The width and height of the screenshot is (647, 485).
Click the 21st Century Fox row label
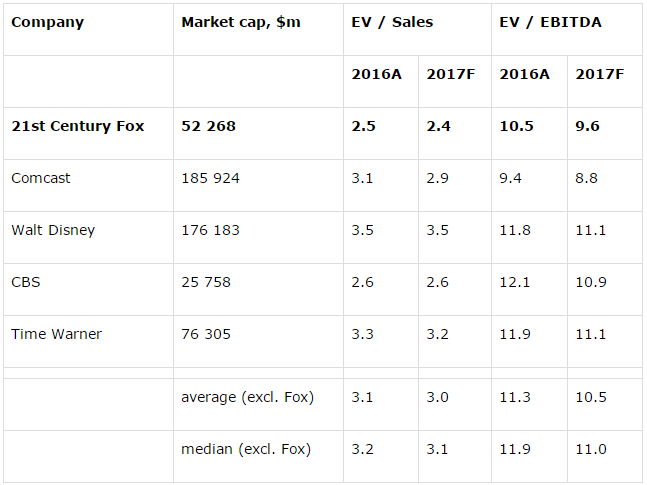click(x=78, y=126)
